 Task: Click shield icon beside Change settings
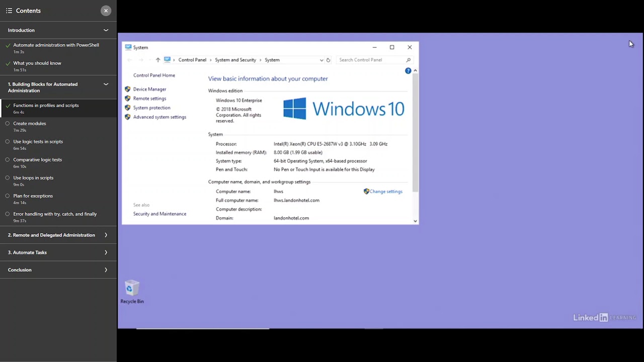click(x=366, y=192)
